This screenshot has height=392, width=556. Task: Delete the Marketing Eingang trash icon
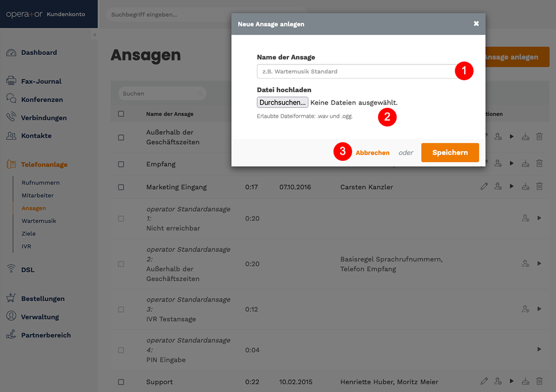pos(539,186)
